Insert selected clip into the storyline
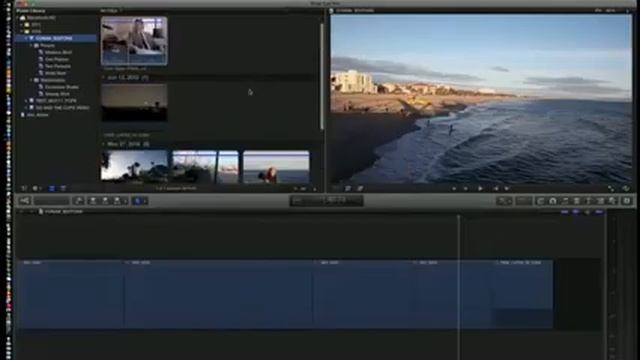This screenshot has height=360, width=640. click(105, 200)
